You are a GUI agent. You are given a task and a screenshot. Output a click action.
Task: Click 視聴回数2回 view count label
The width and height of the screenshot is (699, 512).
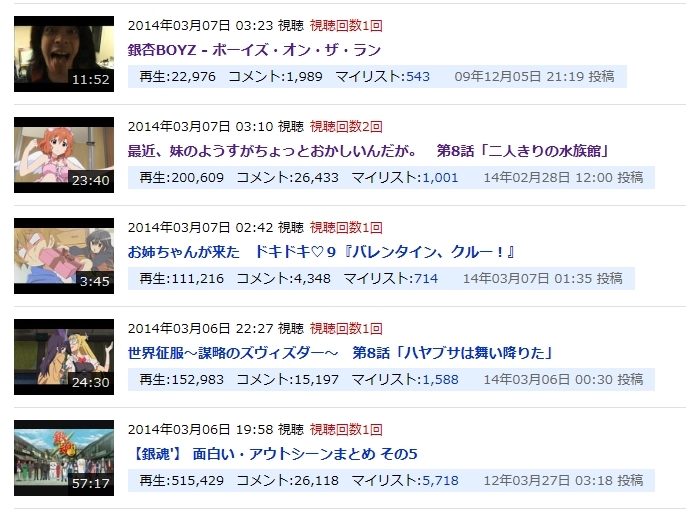pos(346,127)
